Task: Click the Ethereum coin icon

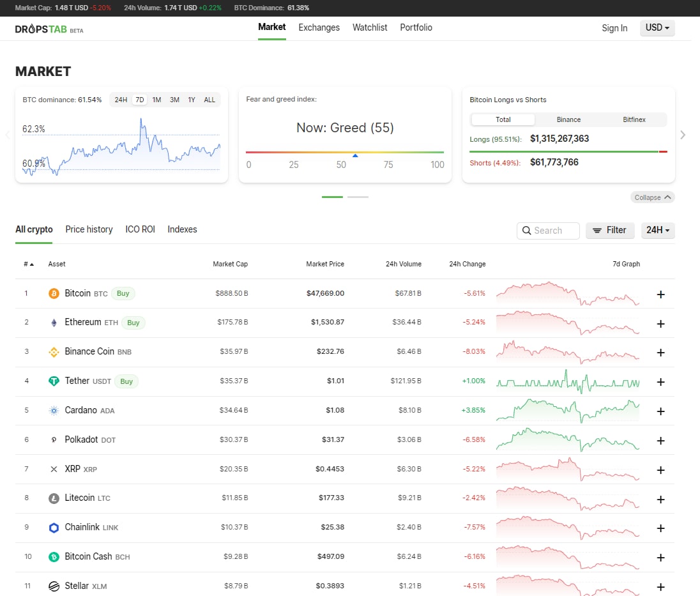Action: coord(54,323)
